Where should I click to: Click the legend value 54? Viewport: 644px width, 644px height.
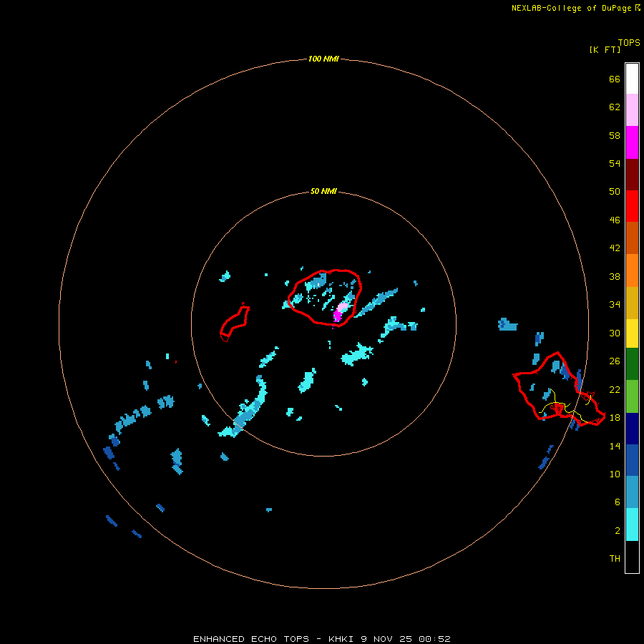tap(615, 163)
